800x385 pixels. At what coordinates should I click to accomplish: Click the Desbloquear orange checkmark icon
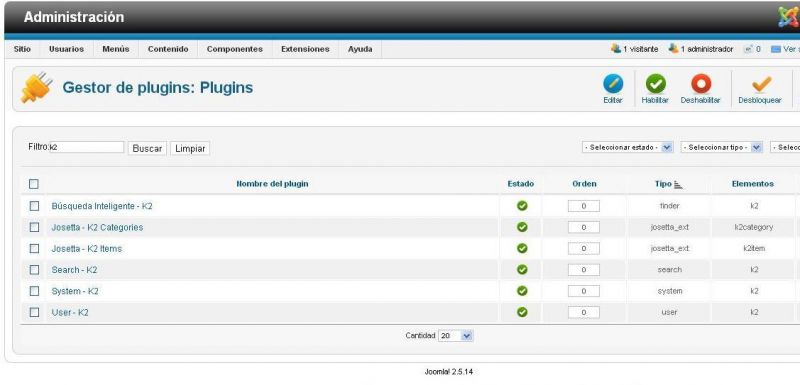pos(761,84)
